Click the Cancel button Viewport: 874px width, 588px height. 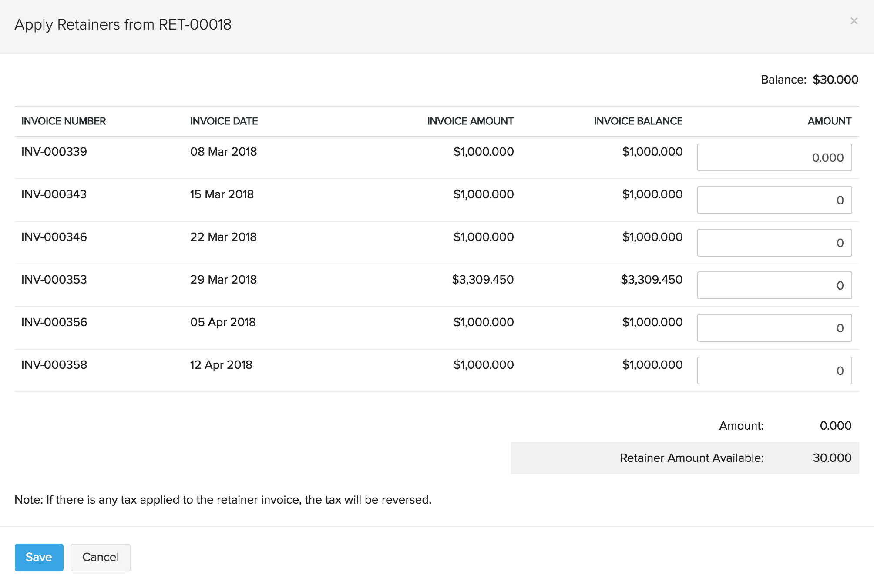tap(100, 557)
